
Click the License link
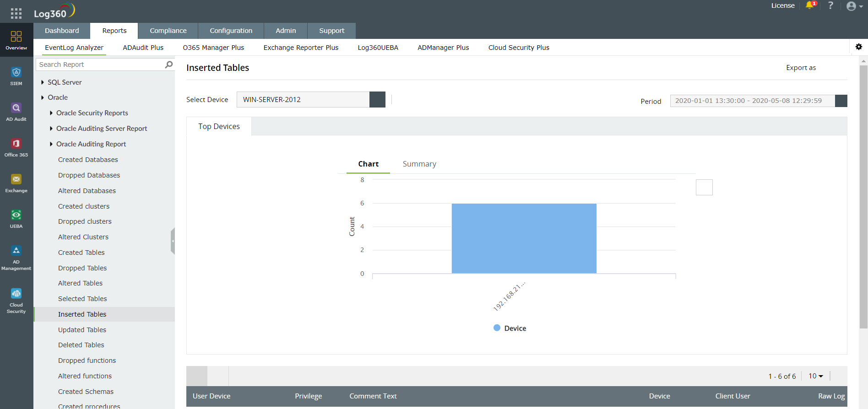(783, 5)
